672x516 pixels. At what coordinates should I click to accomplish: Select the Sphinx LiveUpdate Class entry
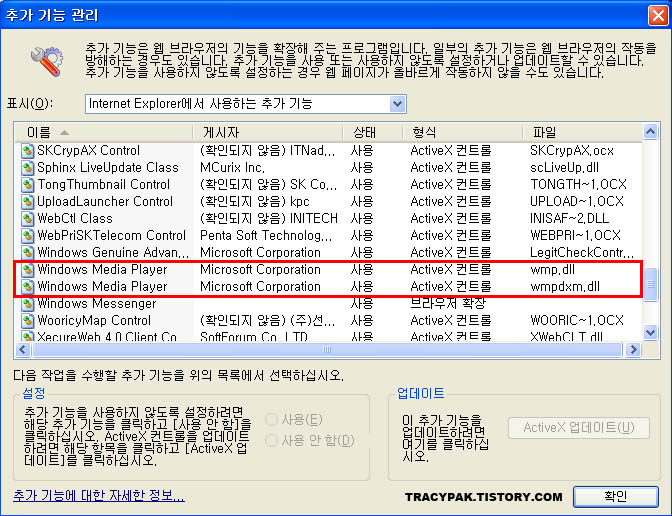coord(108,168)
